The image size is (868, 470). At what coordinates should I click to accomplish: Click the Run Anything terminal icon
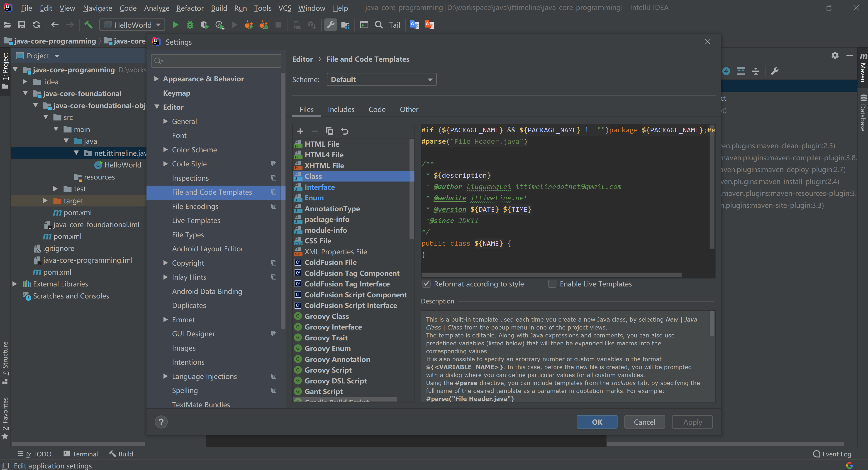(364, 25)
